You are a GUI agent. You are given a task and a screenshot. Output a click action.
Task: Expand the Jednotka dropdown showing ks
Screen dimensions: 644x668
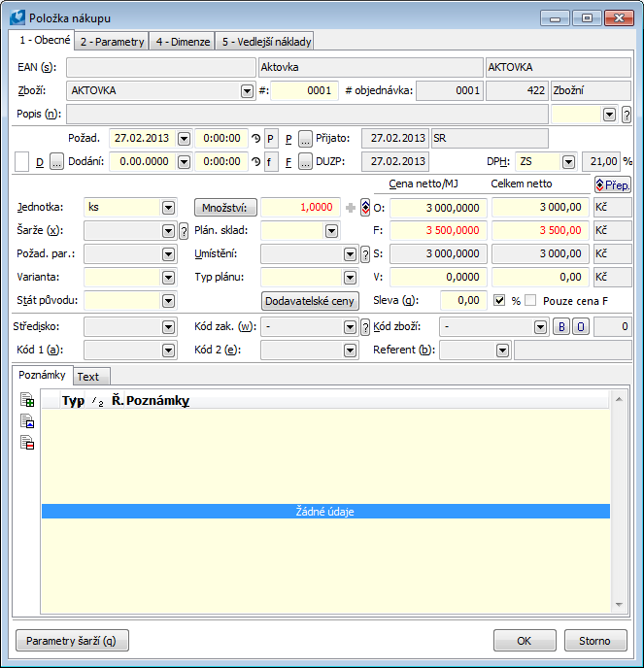[168, 208]
